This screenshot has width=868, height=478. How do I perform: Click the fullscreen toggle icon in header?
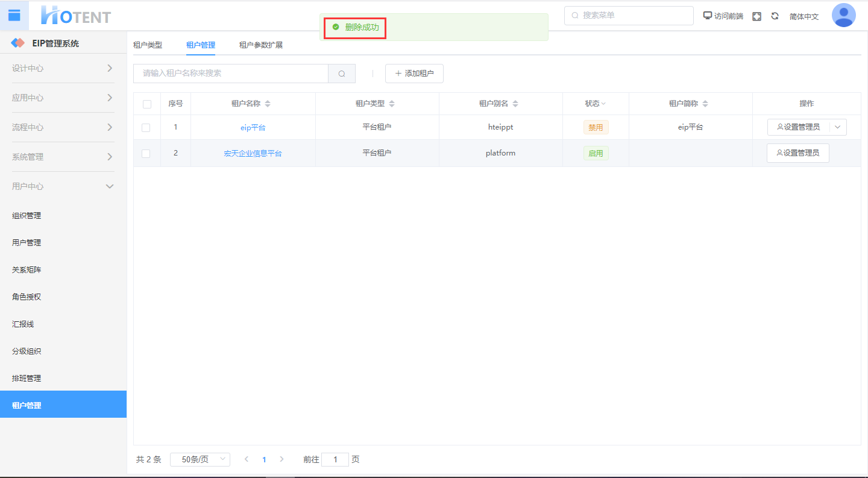pyautogui.click(x=756, y=16)
